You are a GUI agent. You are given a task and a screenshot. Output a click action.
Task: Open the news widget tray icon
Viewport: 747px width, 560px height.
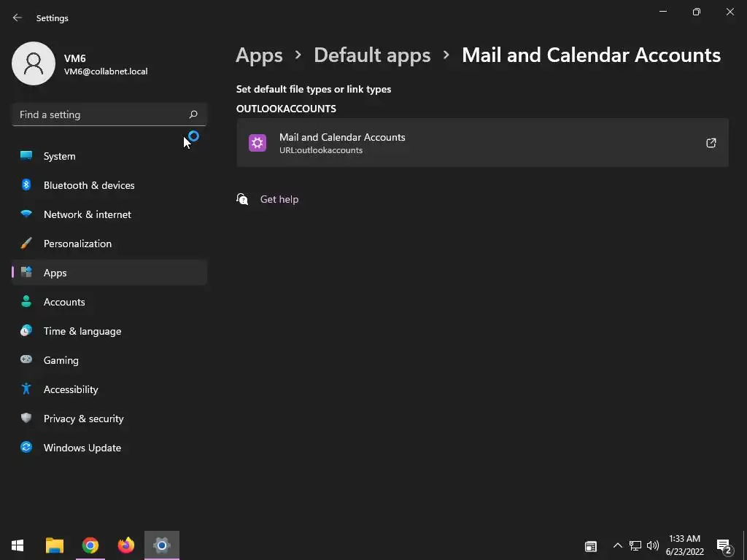(591, 545)
